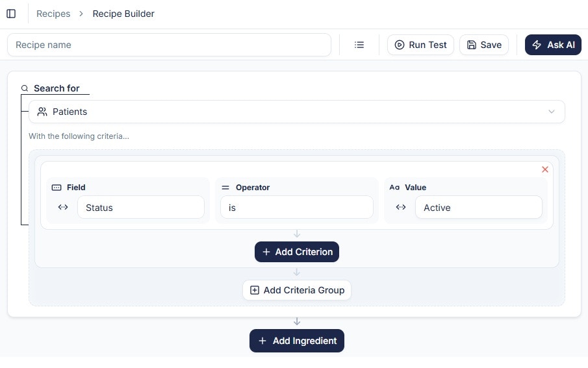Screen dimensions: 588x368
Task: Click the Operator equals icon
Action: click(225, 188)
